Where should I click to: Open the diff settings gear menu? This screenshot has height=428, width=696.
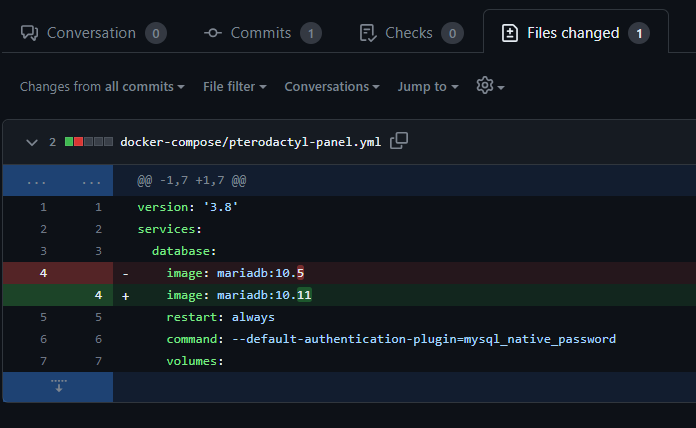[x=489, y=86]
